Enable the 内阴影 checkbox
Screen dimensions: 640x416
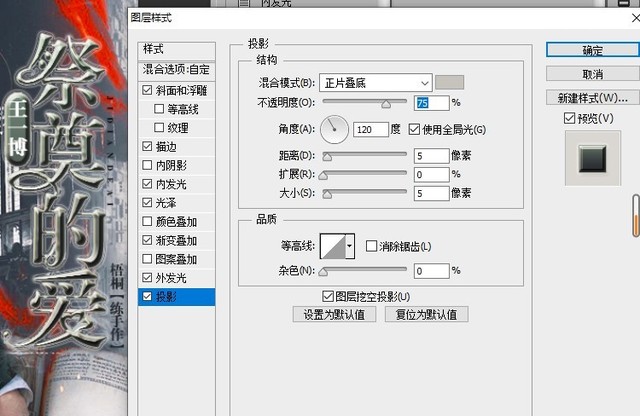(149, 165)
